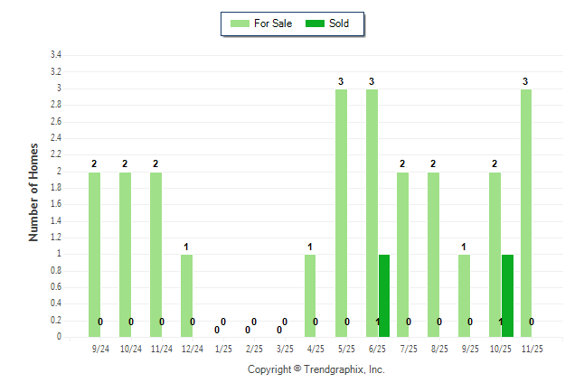
Task: Select the For Sale bar for 10/24
Action: pos(125,255)
